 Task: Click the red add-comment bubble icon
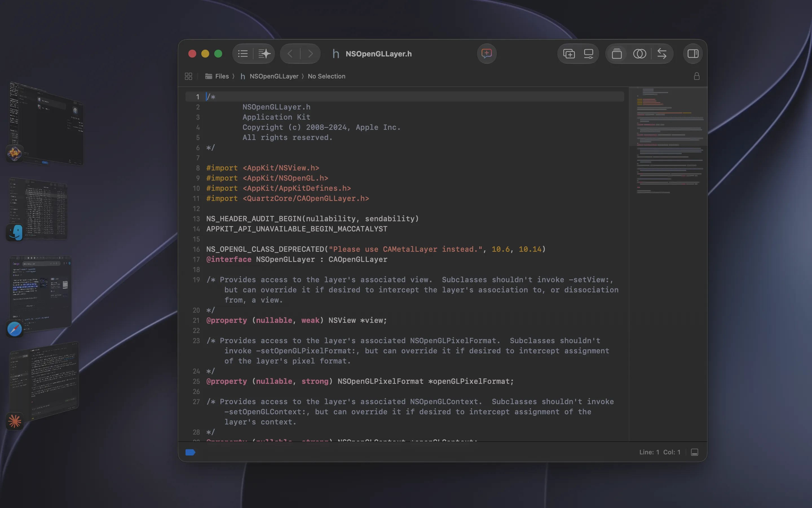pyautogui.click(x=487, y=53)
